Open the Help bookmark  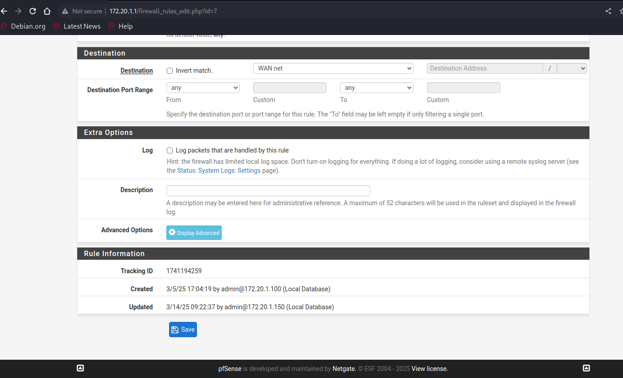pos(121,26)
